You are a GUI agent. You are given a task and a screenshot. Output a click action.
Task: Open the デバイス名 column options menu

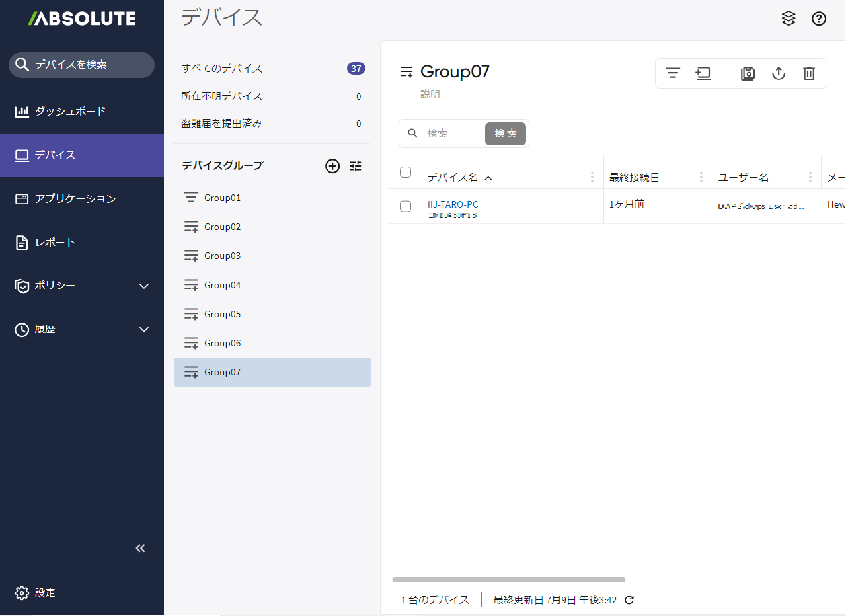[x=592, y=177]
